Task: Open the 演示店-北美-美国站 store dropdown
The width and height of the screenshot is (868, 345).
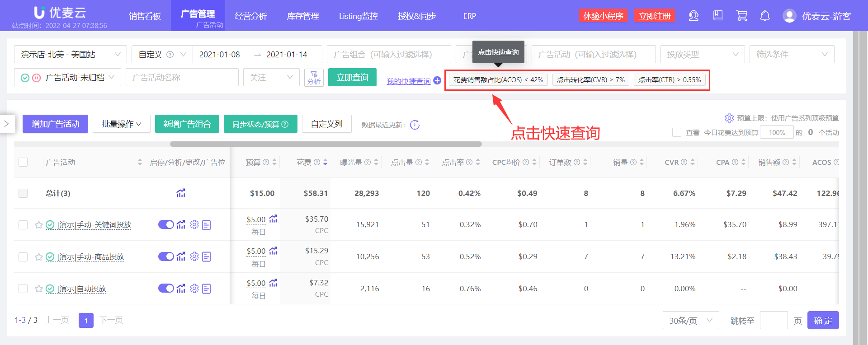Action: tap(71, 54)
